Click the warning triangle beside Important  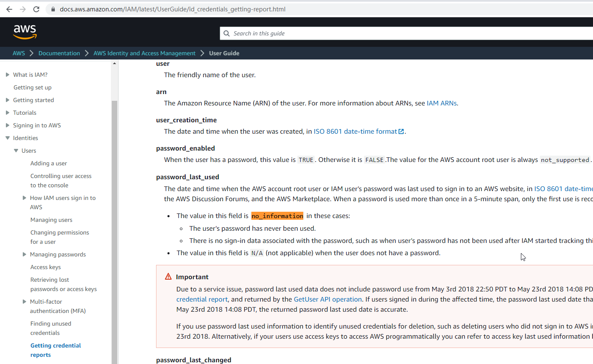168,277
